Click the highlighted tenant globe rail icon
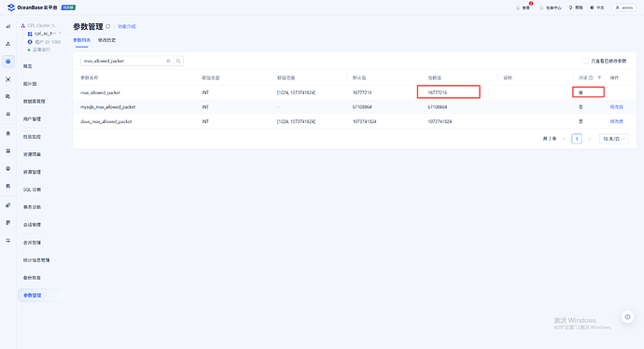This screenshot has width=644, height=349. tap(7, 62)
